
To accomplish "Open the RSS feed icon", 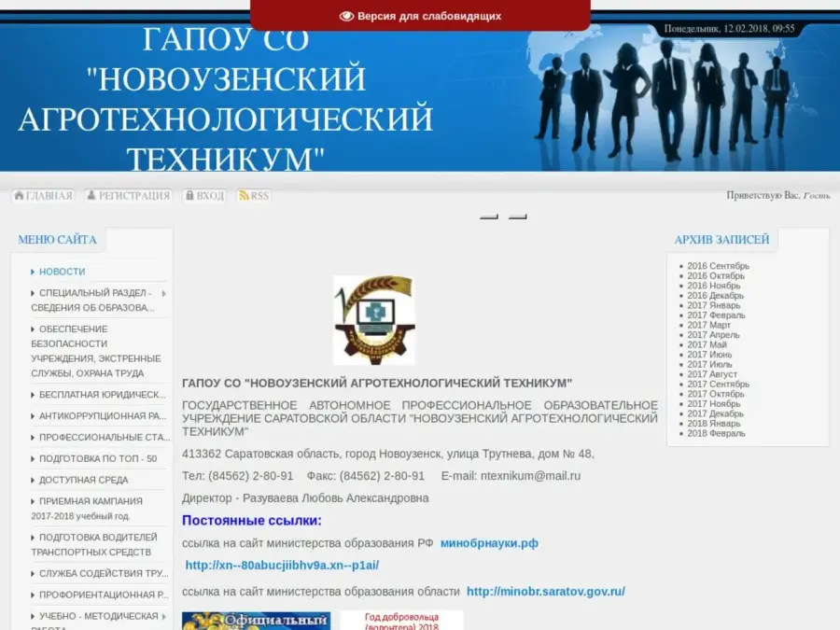I will click(x=244, y=196).
